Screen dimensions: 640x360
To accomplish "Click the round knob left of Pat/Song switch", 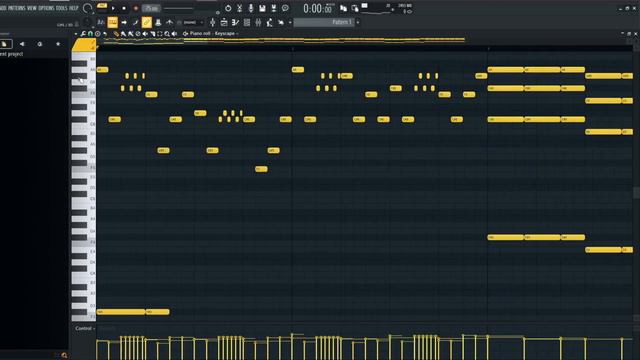I will tap(87, 8).
